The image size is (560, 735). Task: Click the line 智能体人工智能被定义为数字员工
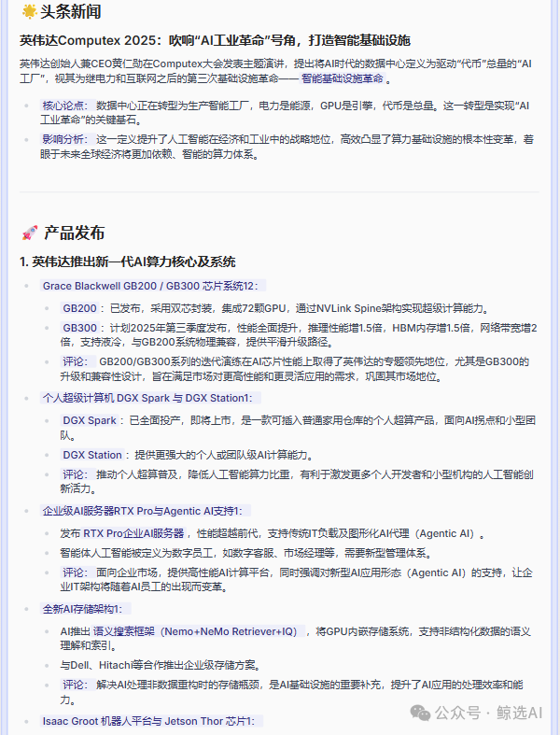[245, 553]
